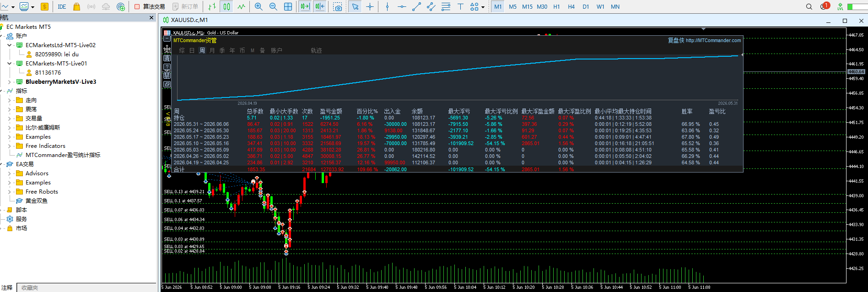Switch chart to candlestick style
Screen dimensions: 868x292
click(x=226, y=7)
